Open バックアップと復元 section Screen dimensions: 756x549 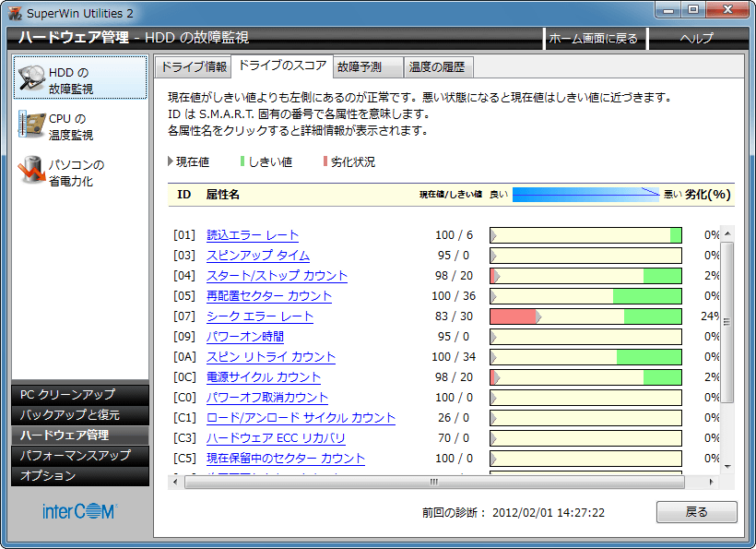pos(80,415)
